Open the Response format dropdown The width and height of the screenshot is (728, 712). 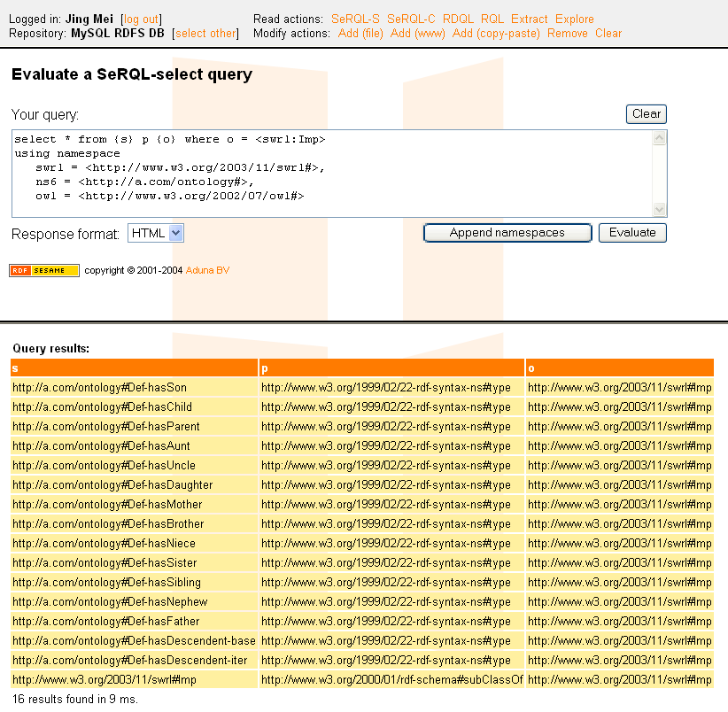156,233
